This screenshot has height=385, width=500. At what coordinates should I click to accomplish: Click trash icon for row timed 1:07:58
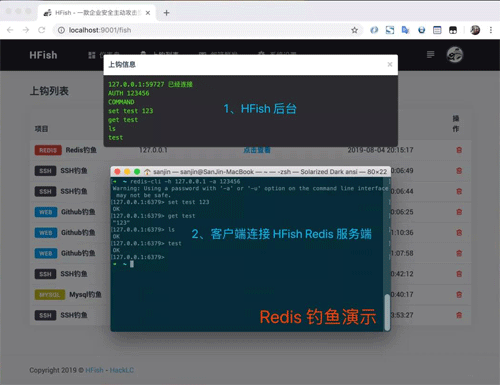459,253
